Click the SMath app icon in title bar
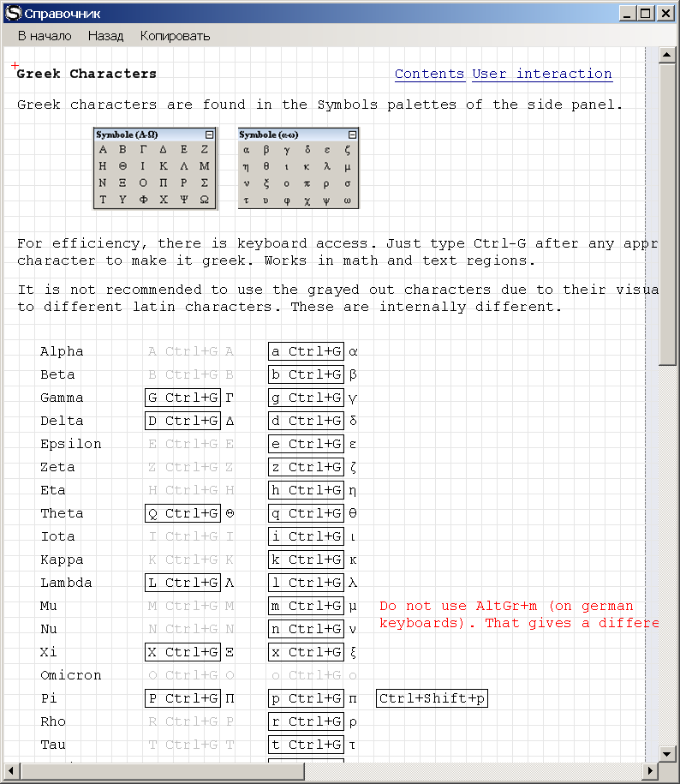680x784 pixels. coord(12,13)
